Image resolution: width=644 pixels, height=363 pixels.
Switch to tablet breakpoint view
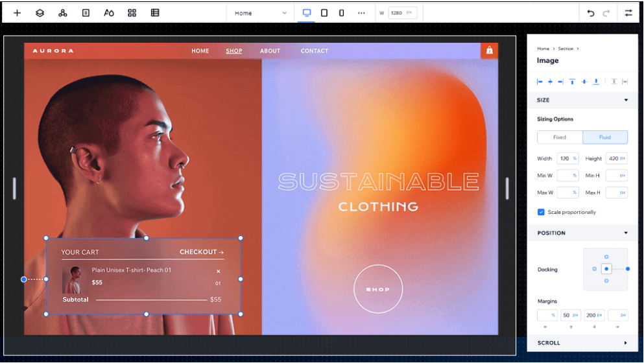tap(324, 13)
